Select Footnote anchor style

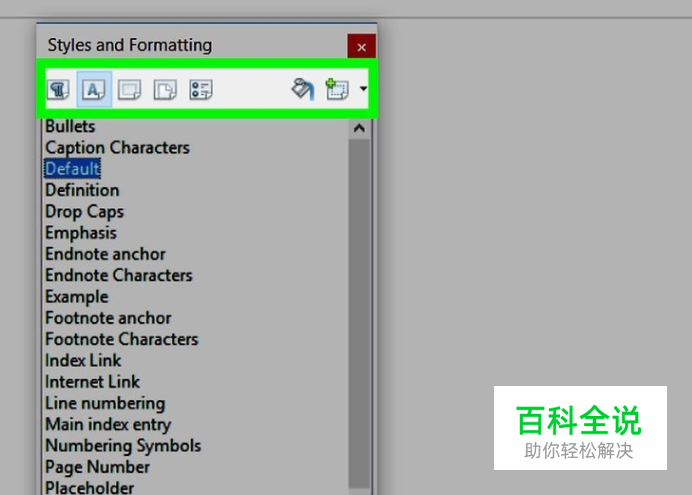point(108,318)
